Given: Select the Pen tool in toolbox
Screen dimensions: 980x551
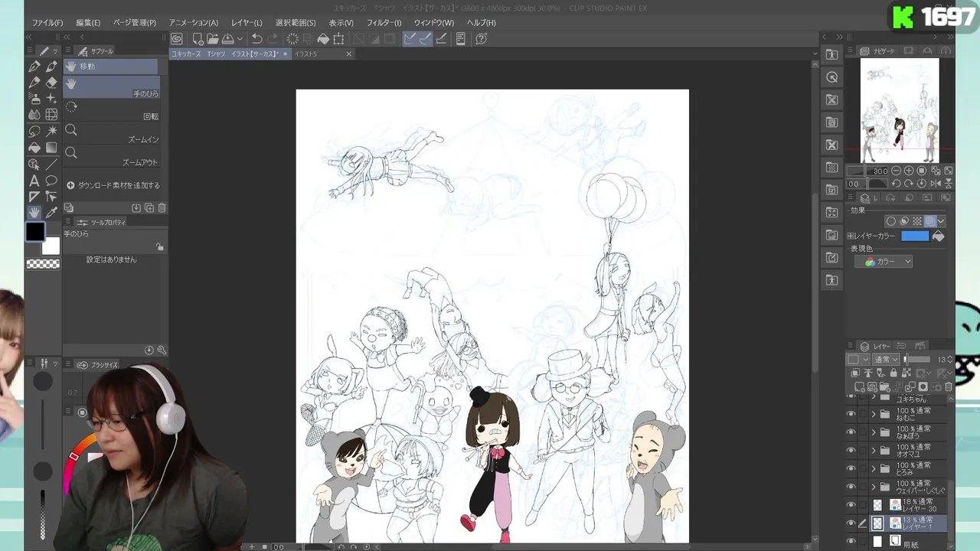Looking at the screenshot, I should (x=34, y=67).
